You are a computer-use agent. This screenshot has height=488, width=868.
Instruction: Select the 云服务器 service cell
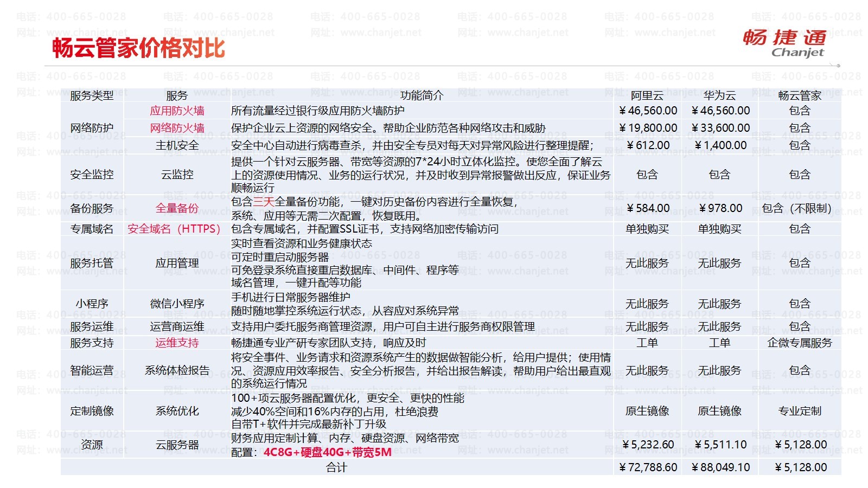(x=177, y=445)
